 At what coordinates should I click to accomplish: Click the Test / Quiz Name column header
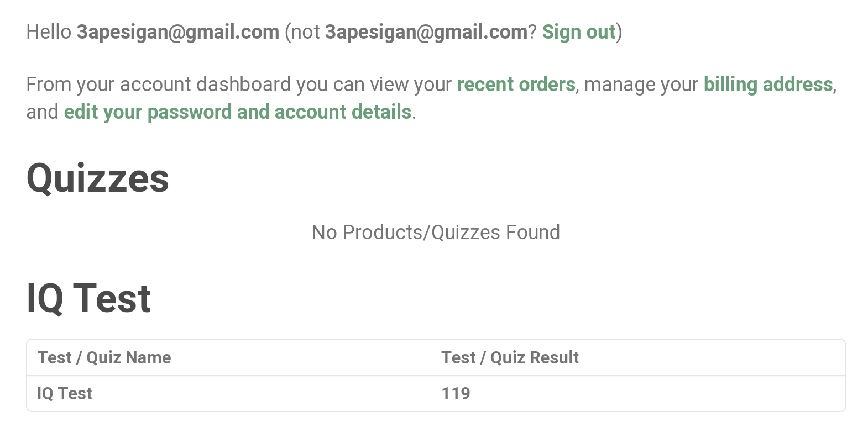tap(104, 357)
